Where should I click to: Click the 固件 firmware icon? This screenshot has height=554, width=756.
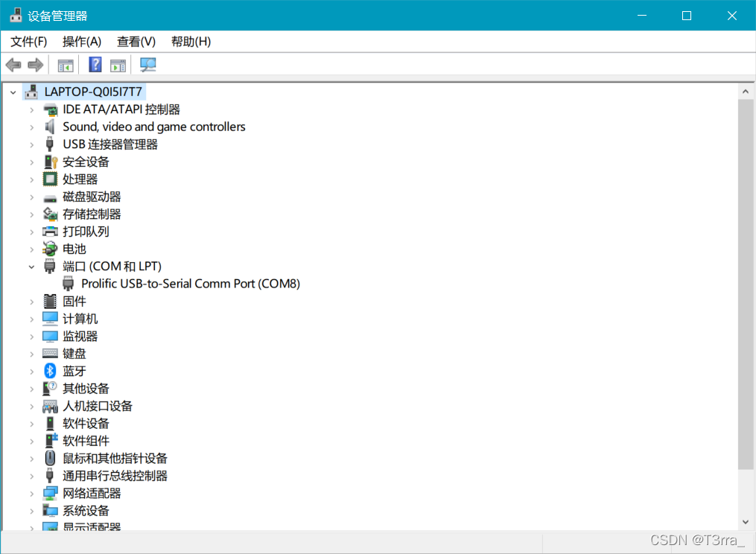point(50,302)
